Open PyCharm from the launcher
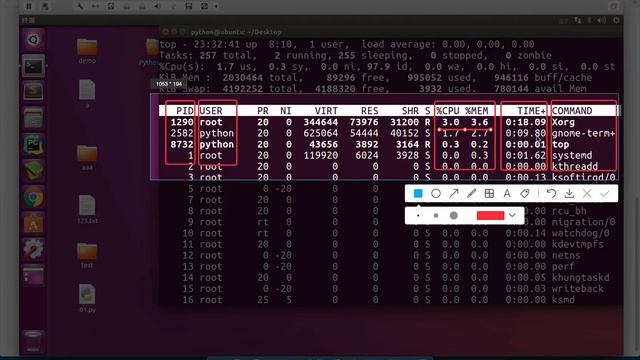Screen dimensions: 640x360 pos(33,145)
